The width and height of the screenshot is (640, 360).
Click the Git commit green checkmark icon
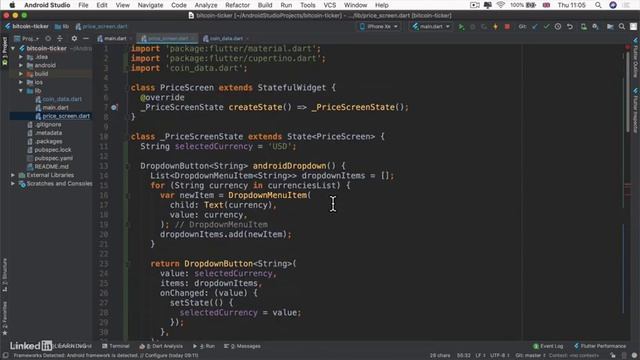pyautogui.click(x=546, y=27)
